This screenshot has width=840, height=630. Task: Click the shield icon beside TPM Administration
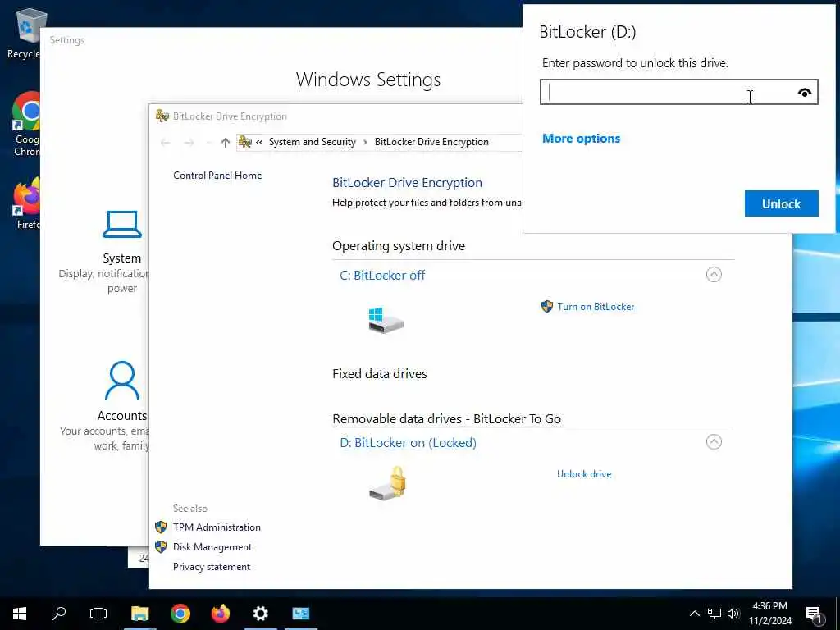point(161,527)
